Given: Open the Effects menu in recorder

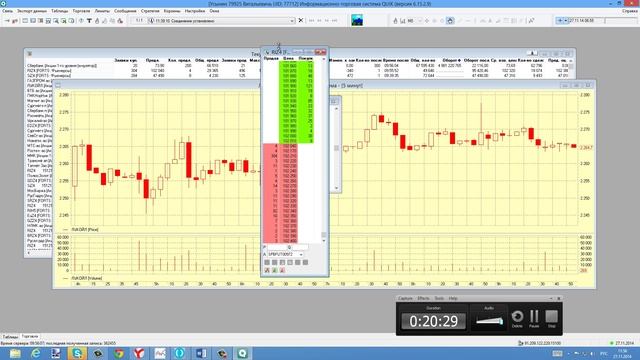Looking at the screenshot, I should click(423, 298).
